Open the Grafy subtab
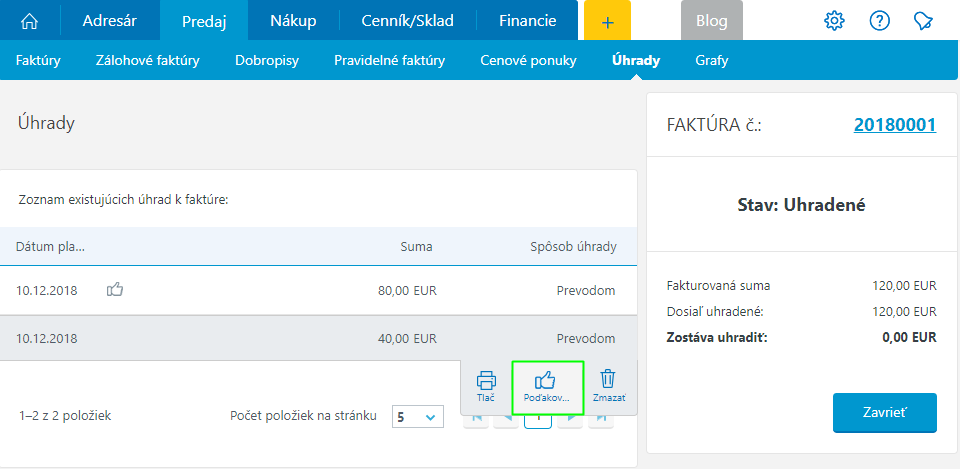The width and height of the screenshot is (960, 469). tap(711, 61)
